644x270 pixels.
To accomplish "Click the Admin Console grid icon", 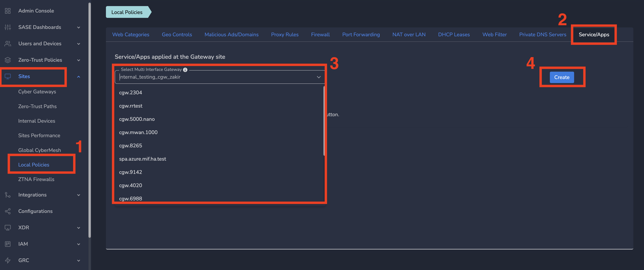I will [x=8, y=11].
